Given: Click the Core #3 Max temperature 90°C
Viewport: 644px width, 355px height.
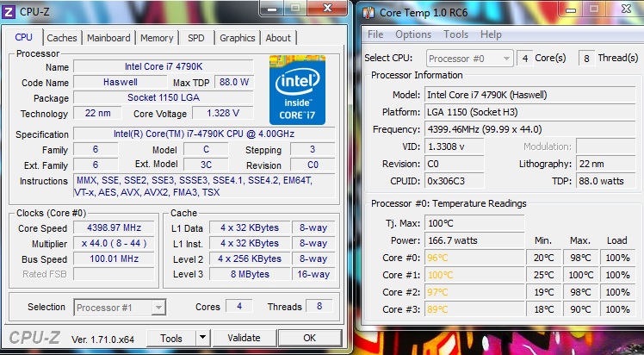Looking at the screenshot, I should click(581, 310).
